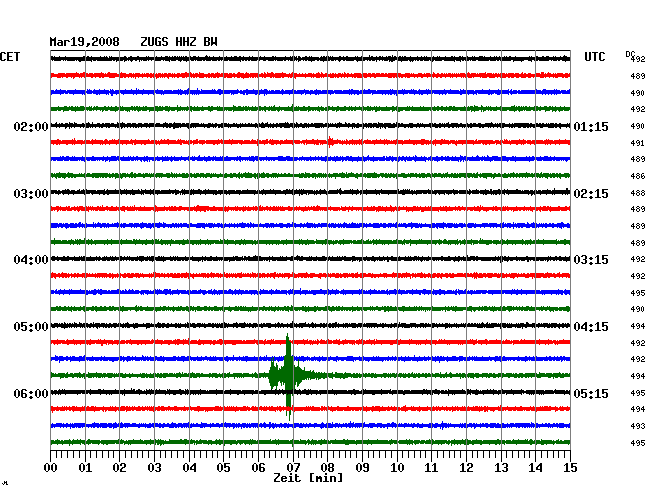Click the 01:15 UTC time label
The width and height of the screenshot is (650, 494).
pyautogui.click(x=591, y=126)
